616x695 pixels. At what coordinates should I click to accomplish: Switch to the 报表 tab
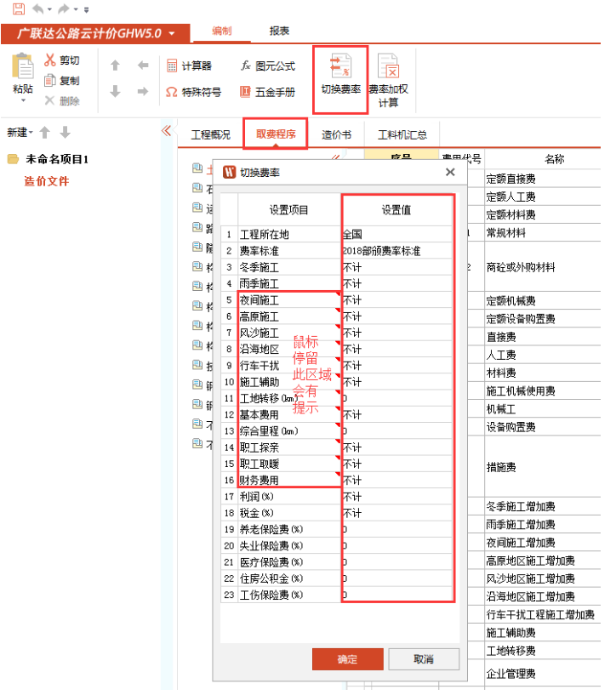click(x=279, y=31)
